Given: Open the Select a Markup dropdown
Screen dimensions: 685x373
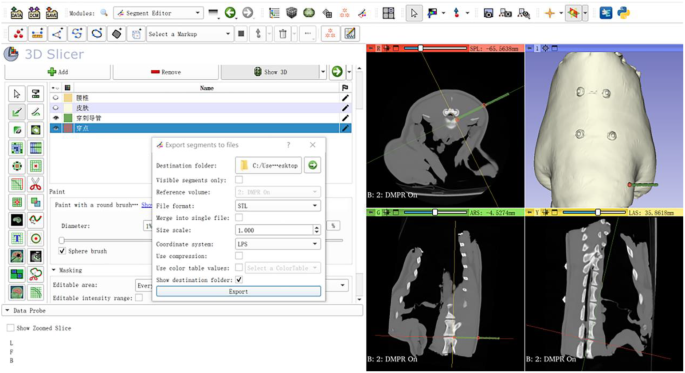Looking at the screenshot, I should pos(190,34).
